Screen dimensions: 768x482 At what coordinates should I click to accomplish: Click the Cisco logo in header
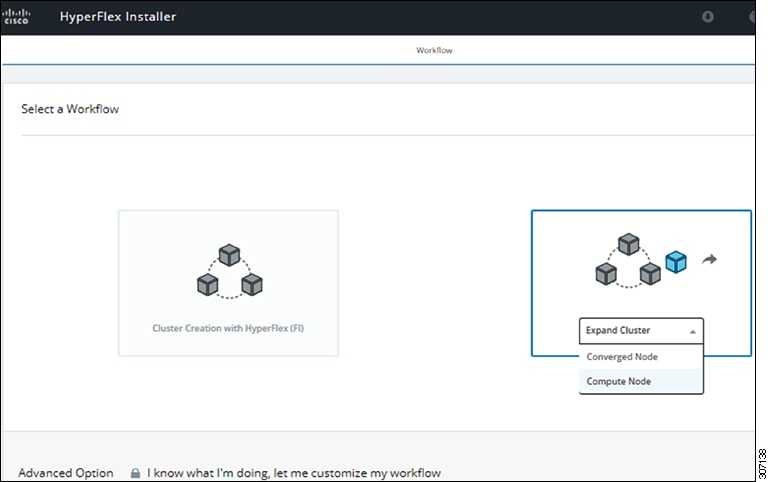16,17
